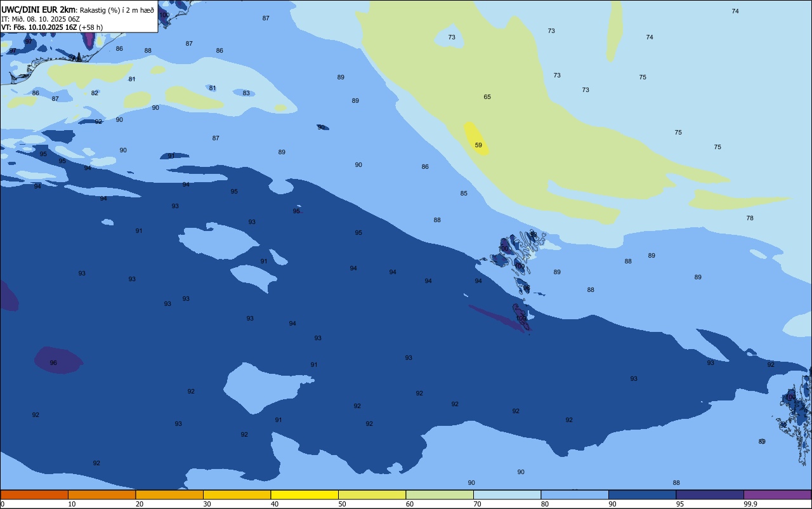Click the gold 30–40 legend color segment

[237, 494]
